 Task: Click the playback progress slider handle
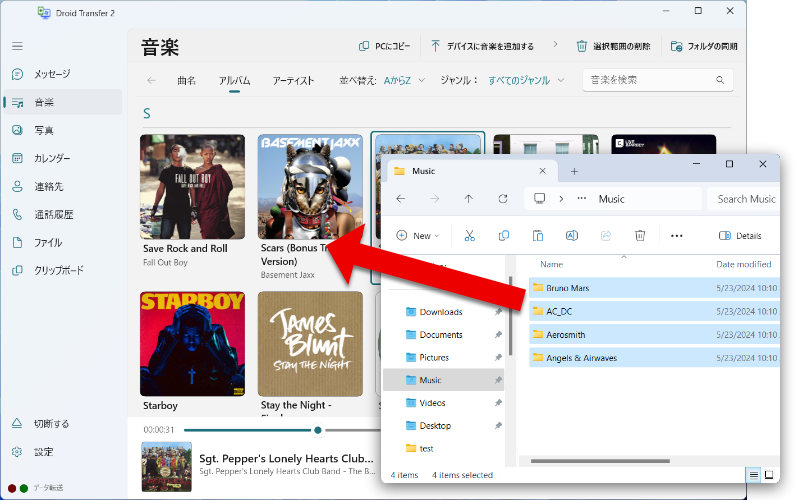point(318,430)
